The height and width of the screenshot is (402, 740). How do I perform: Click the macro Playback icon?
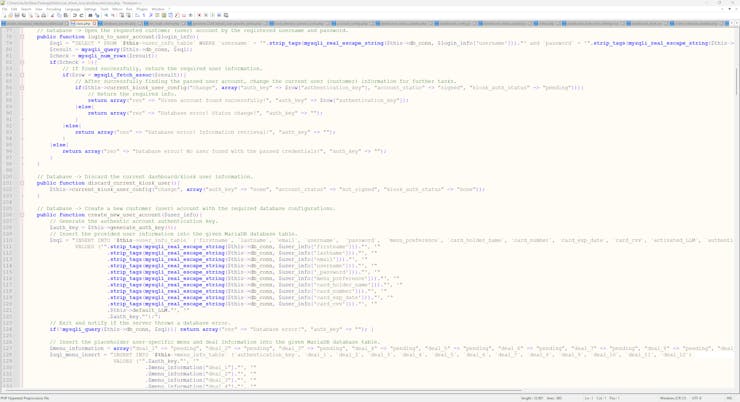(x=212, y=15)
